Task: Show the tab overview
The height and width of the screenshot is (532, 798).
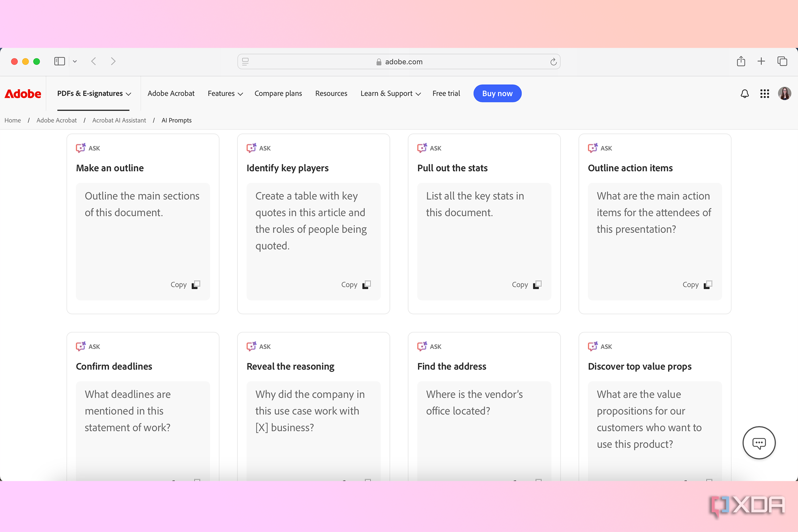Action: (x=782, y=61)
